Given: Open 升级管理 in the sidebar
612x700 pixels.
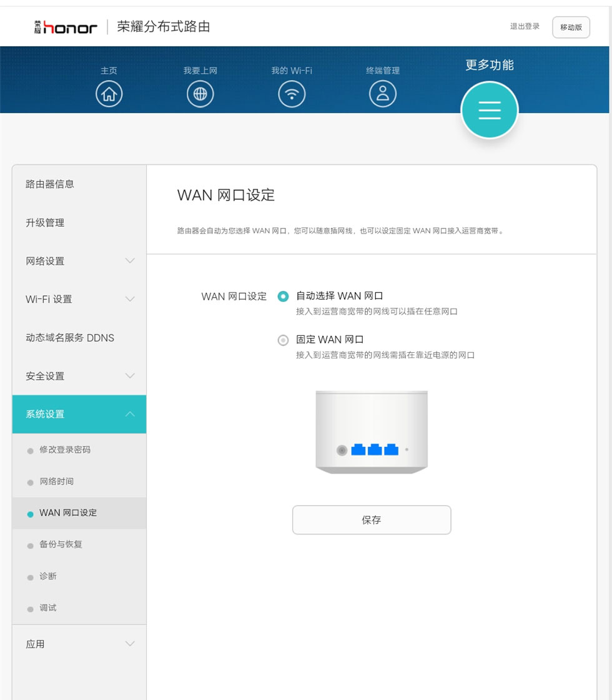Looking at the screenshot, I should pyautogui.click(x=45, y=223).
